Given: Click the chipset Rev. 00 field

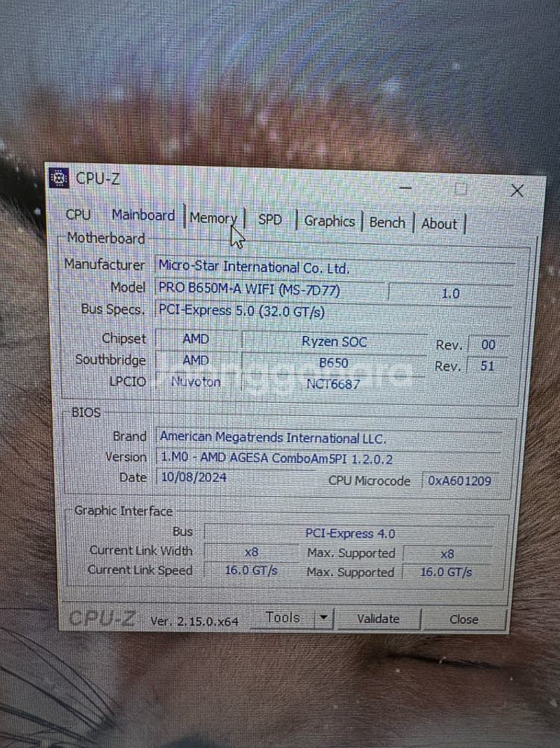Looking at the screenshot, I should pos(488,344).
